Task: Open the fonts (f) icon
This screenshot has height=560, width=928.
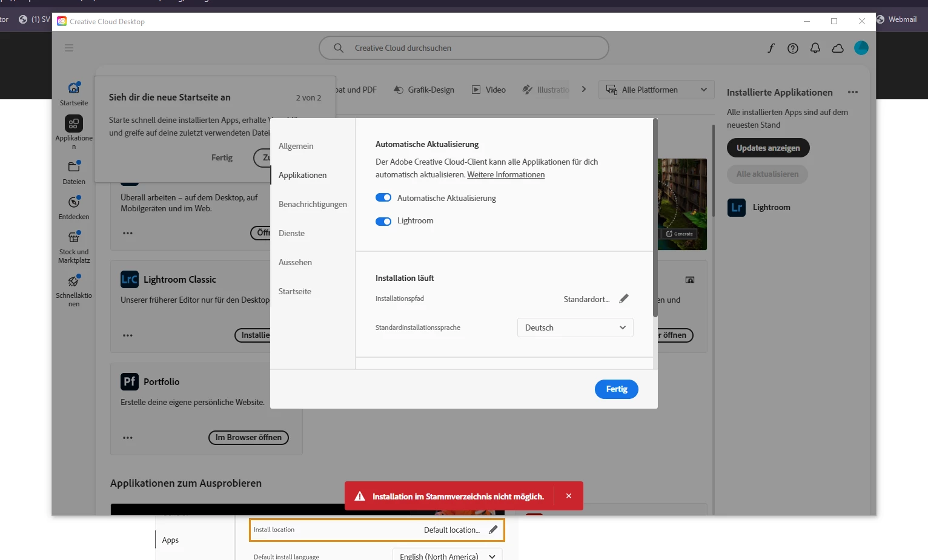Action: [771, 48]
